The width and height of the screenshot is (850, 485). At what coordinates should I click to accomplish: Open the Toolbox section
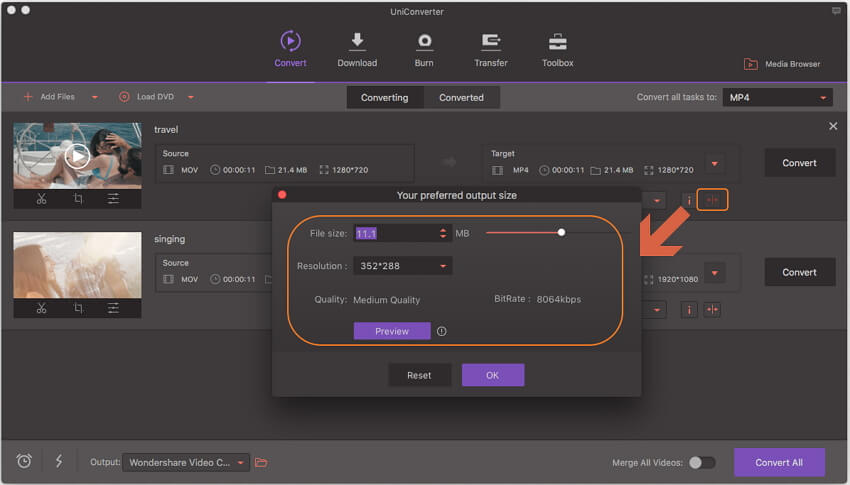[557, 50]
